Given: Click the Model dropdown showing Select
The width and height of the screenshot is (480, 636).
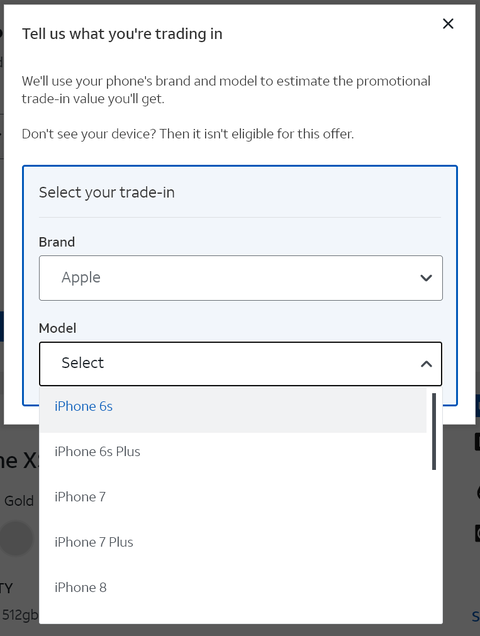Looking at the screenshot, I should pyautogui.click(x=241, y=363).
